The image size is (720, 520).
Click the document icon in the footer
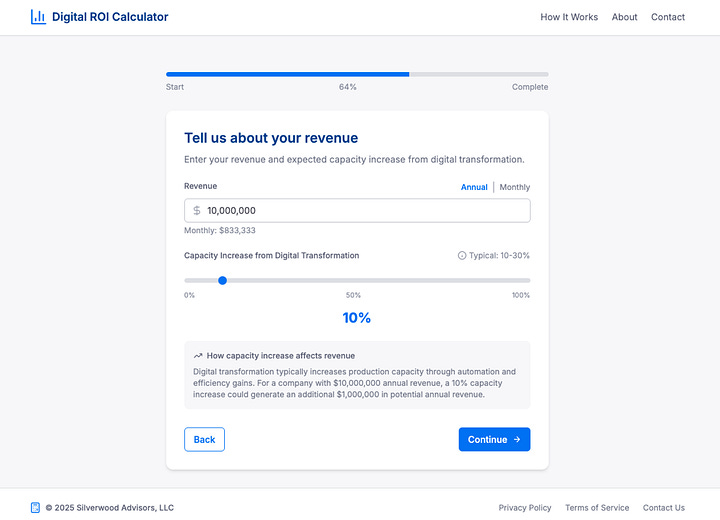[35, 508]
